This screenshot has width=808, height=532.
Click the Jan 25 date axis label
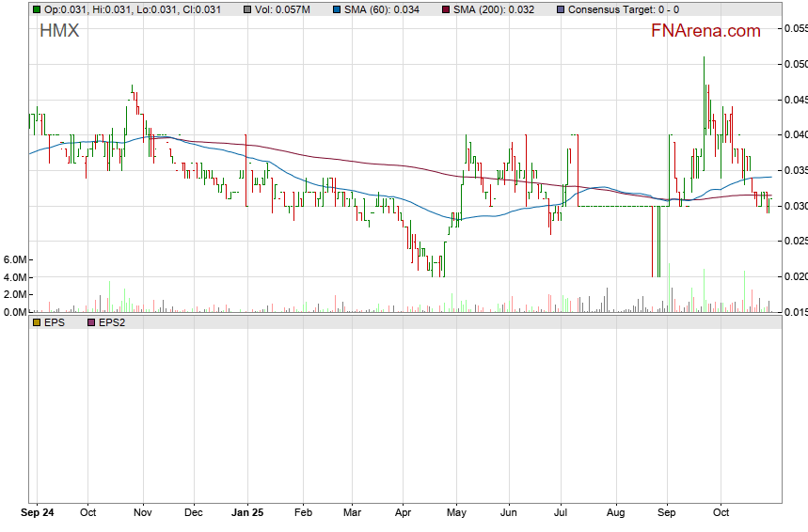pyautogui.click(x=246, y=513)
